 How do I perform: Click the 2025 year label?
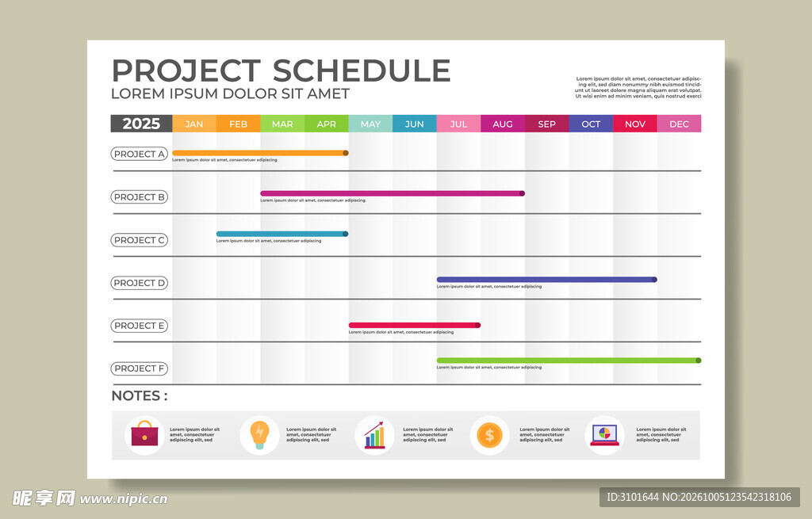(x=141, y=124)
